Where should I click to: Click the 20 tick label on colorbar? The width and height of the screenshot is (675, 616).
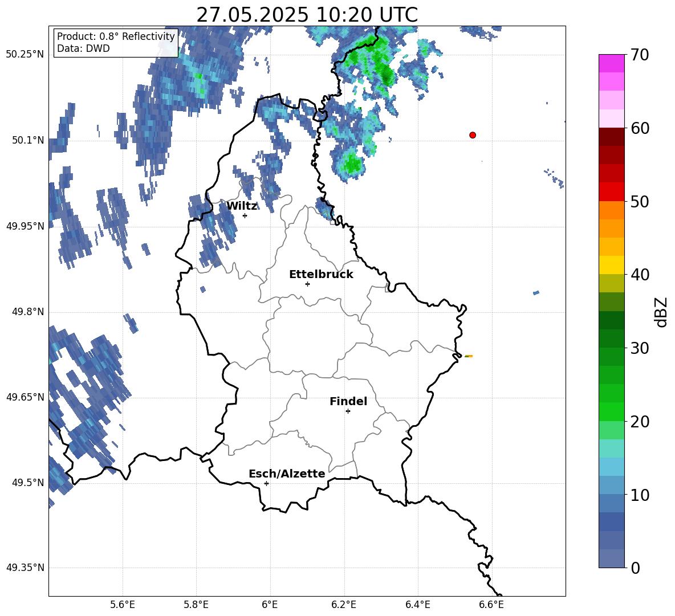point(639,422)
